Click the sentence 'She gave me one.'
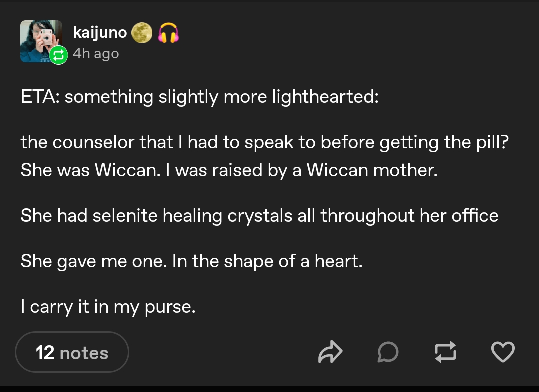 [94, 261]
